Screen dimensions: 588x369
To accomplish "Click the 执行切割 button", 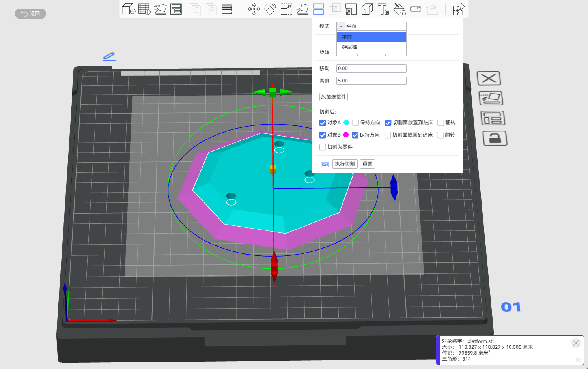I will click(x=345, y=164).
